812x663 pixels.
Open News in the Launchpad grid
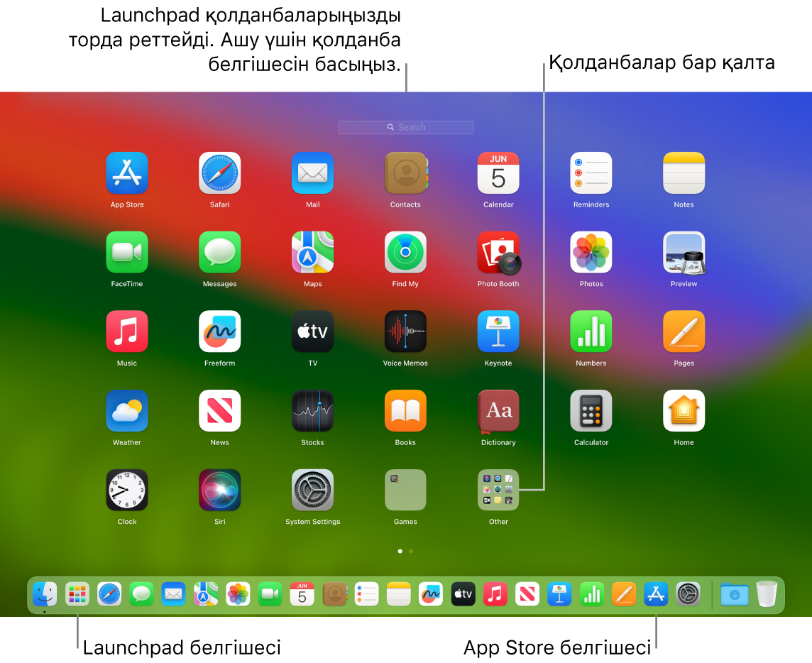[x=219, y=411]
